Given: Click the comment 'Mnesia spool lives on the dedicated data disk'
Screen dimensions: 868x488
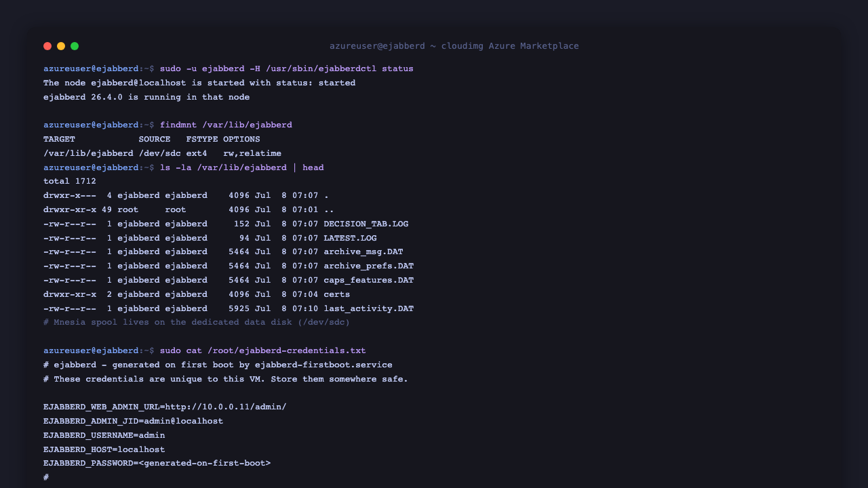Looking at the screenshot, I should (x=197, y=322).
